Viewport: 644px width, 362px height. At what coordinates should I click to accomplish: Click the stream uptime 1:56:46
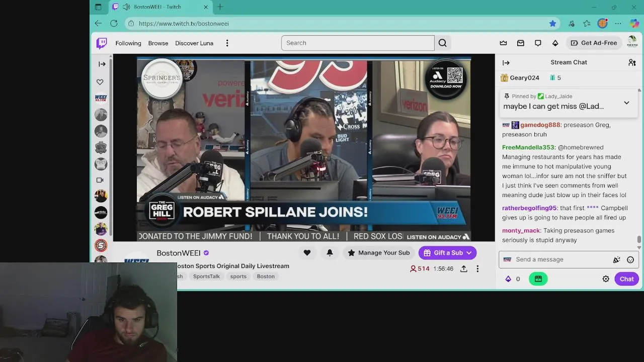(443, 268)
